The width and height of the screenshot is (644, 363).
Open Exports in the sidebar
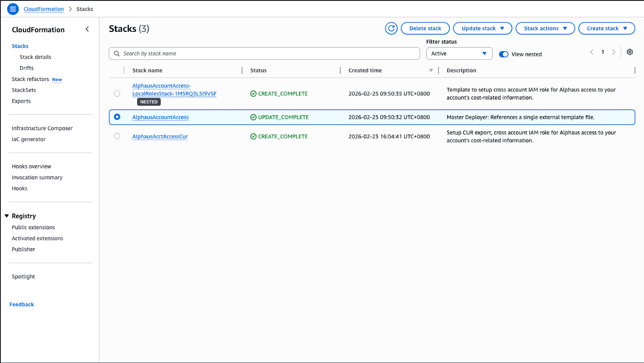(x=21, y=101)
